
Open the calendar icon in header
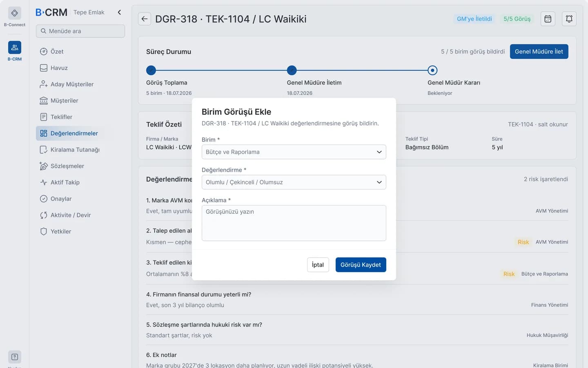tap(548, 19)
